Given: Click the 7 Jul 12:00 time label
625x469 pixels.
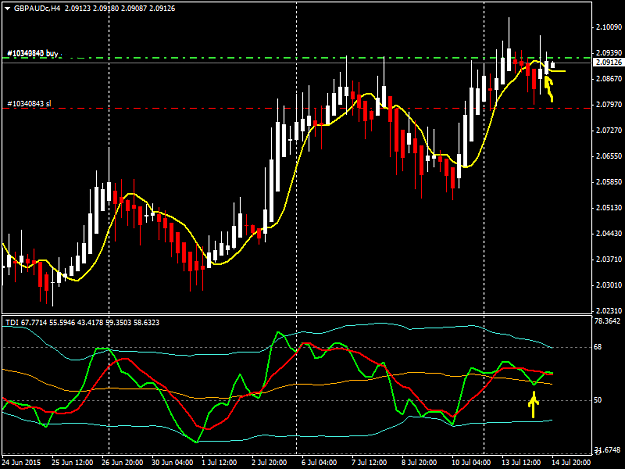Looking at the screenshot, I should coord(369,462).
